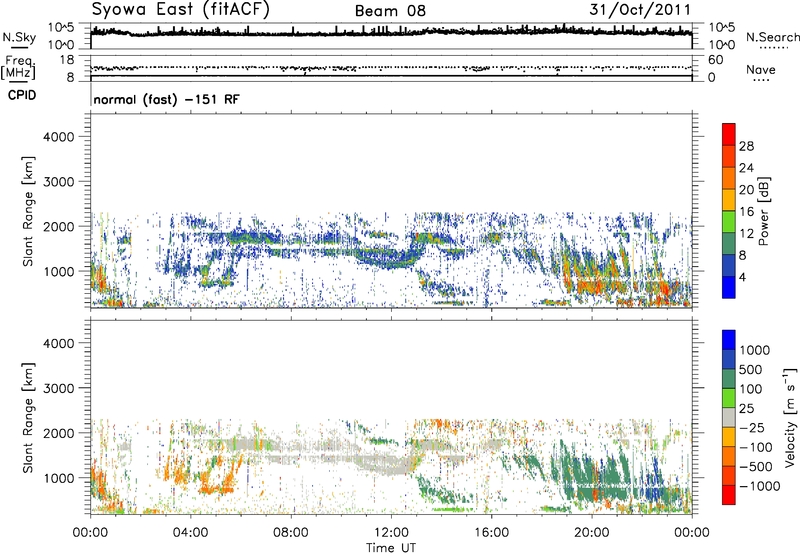This screenshot has width=800, height=554.
Task: Click power panel 'Slant Range [km]' label
Action: [x=28, y=211]
